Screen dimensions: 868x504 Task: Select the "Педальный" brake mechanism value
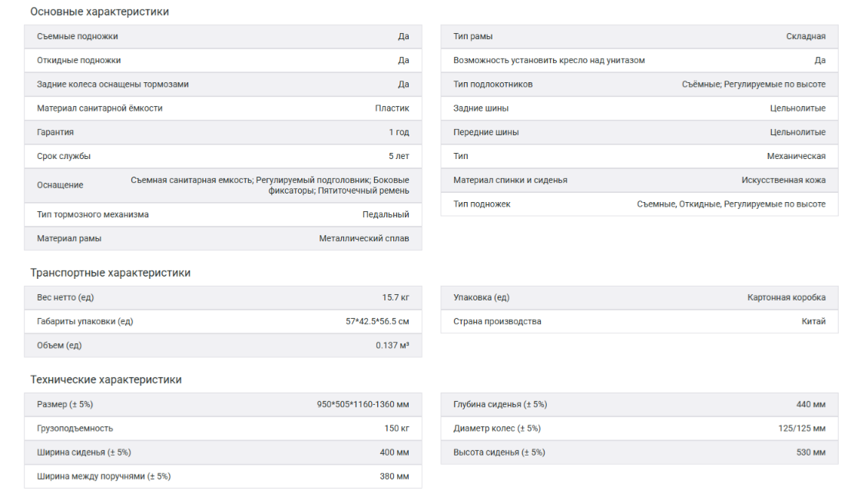pyautogui.click(x=386, y=214)
